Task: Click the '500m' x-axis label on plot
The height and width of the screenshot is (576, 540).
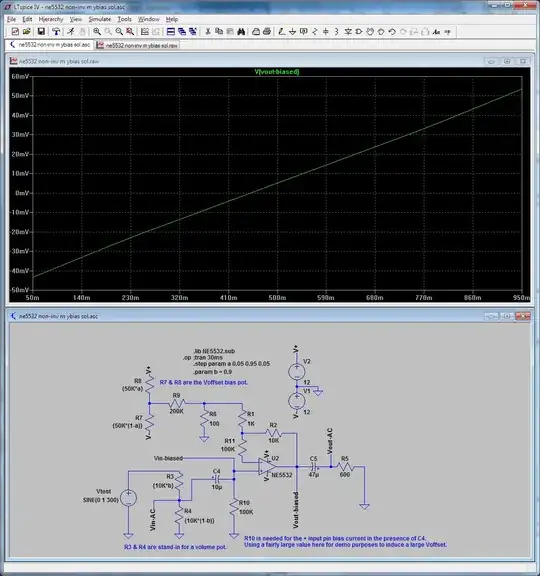Action: pos(277,298)
